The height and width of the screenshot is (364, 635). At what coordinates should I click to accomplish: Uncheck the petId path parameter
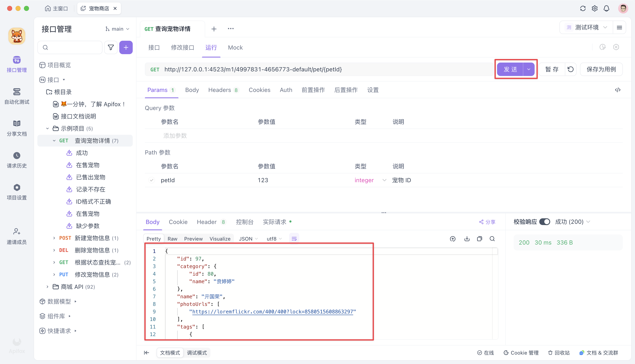[152, 180]
